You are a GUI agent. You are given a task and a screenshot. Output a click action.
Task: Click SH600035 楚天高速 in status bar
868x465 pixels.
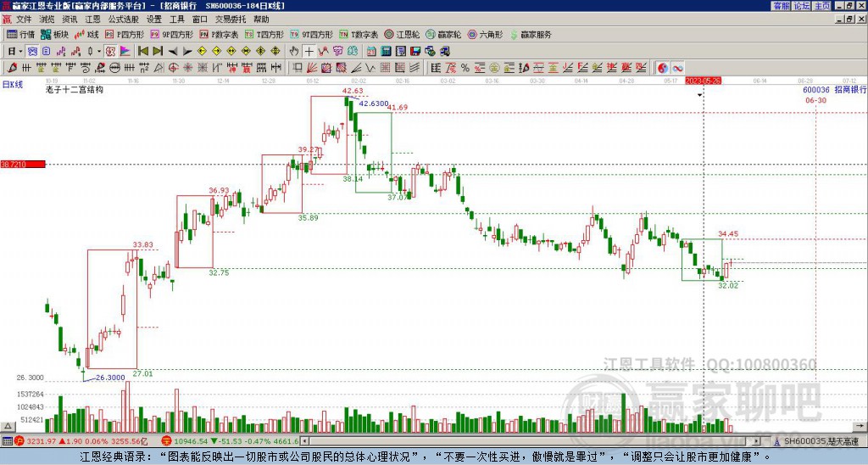pos(821,441)
